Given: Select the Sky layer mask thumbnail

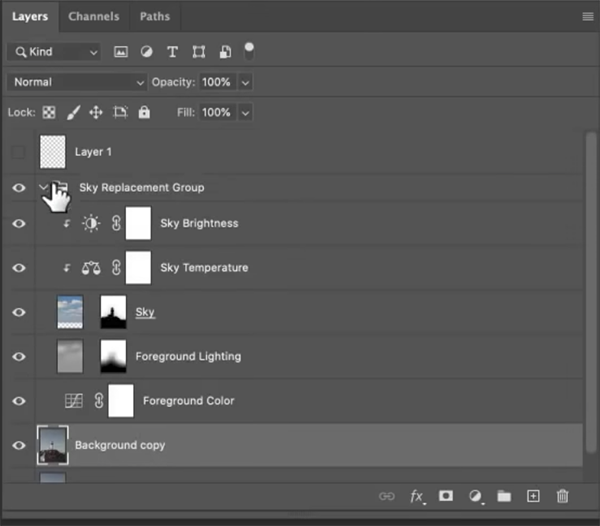Looking at the screenshot, I should pyautogui.click(x=113, y=313).
